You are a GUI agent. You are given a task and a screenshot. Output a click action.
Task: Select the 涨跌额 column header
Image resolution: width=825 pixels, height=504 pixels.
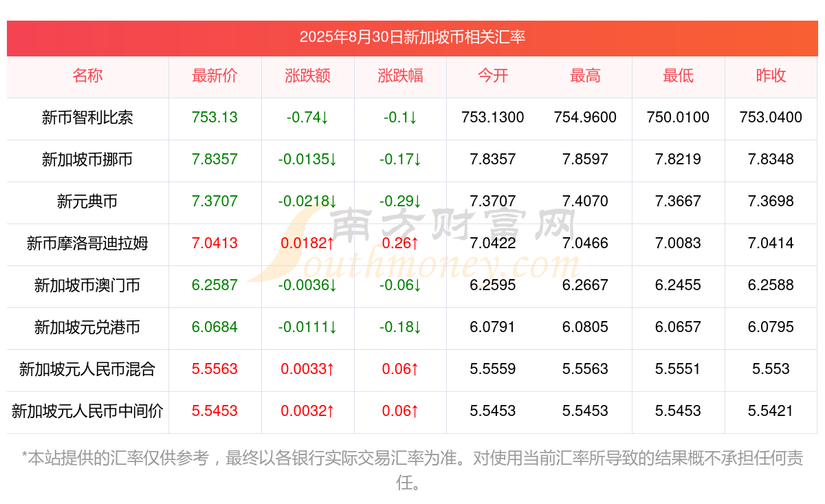(x=307, y=76)
